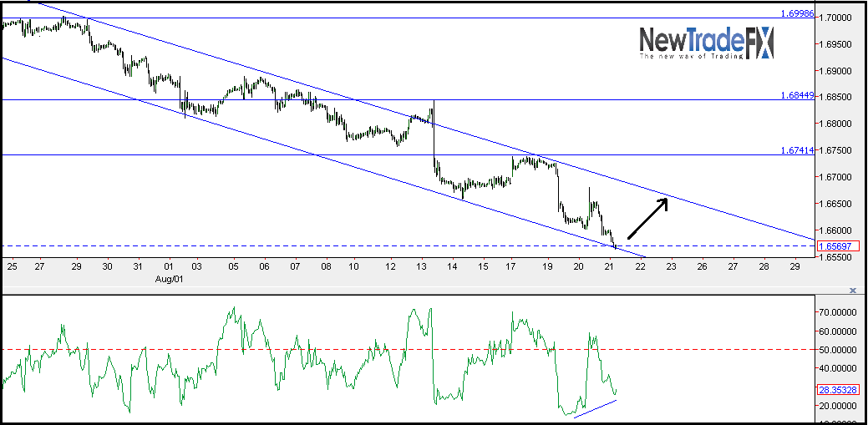The height and width of the screenshot is (425, 868).
Task: Select the red dashed 50 level line
Action: tap(408, 349)
